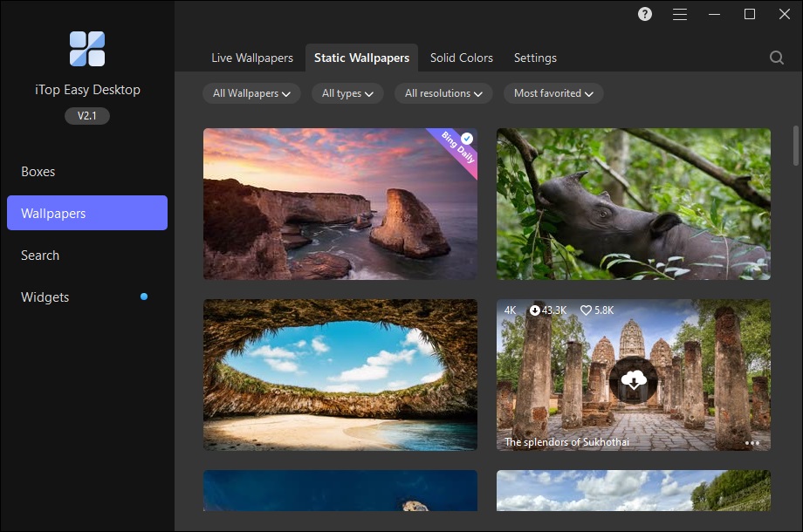Screen dimensions: 803x532
Task: Open Boxes in the sidebar
Action: 87,171
